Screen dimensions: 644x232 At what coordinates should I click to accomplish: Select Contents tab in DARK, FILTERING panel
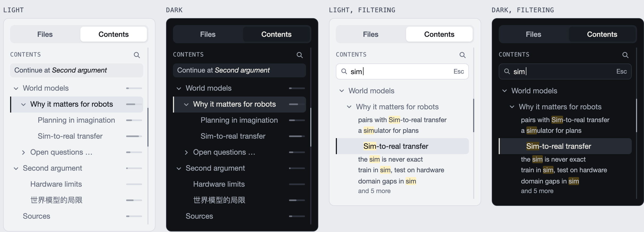click(x=602, y=34)
